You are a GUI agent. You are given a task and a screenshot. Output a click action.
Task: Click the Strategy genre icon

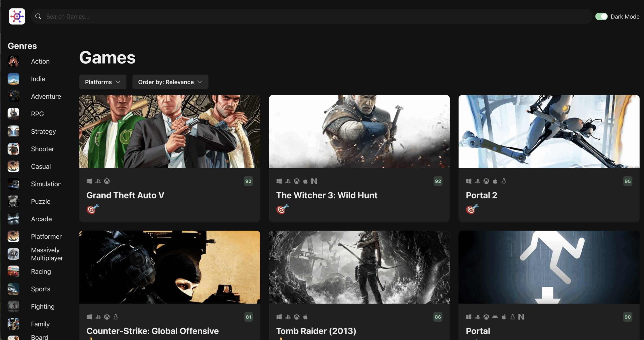coord(13,131)
